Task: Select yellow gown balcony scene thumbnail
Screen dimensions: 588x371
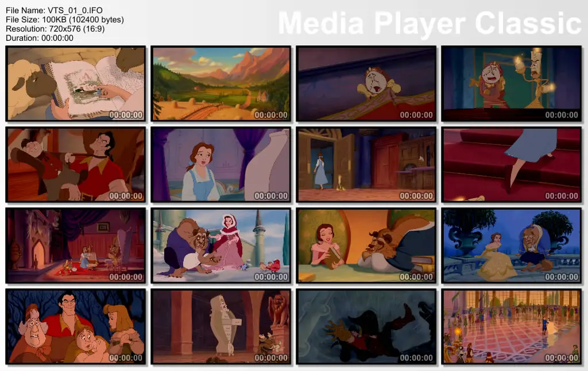Action: (x=512, y=246)
